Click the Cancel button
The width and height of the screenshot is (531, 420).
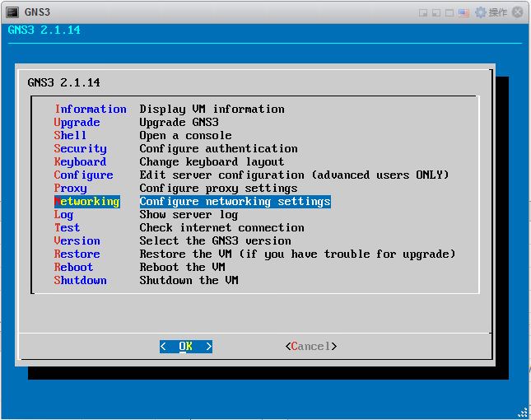[x=311, y=347]
